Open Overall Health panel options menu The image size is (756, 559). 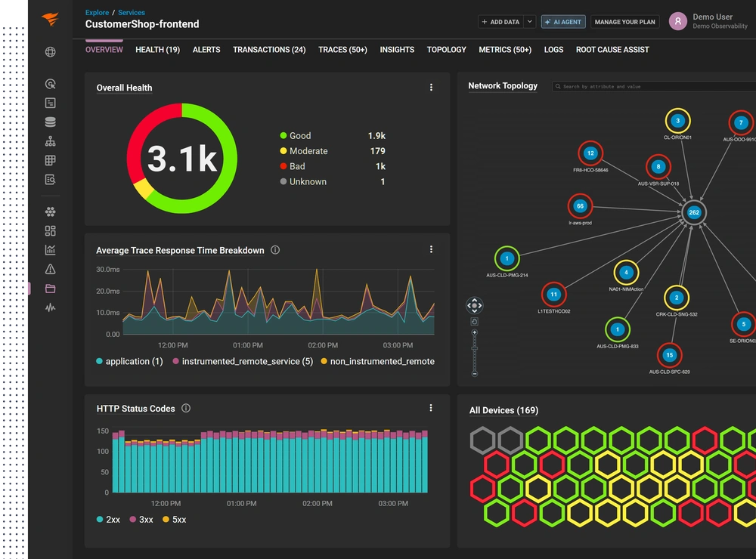click(x=431, y=87)
